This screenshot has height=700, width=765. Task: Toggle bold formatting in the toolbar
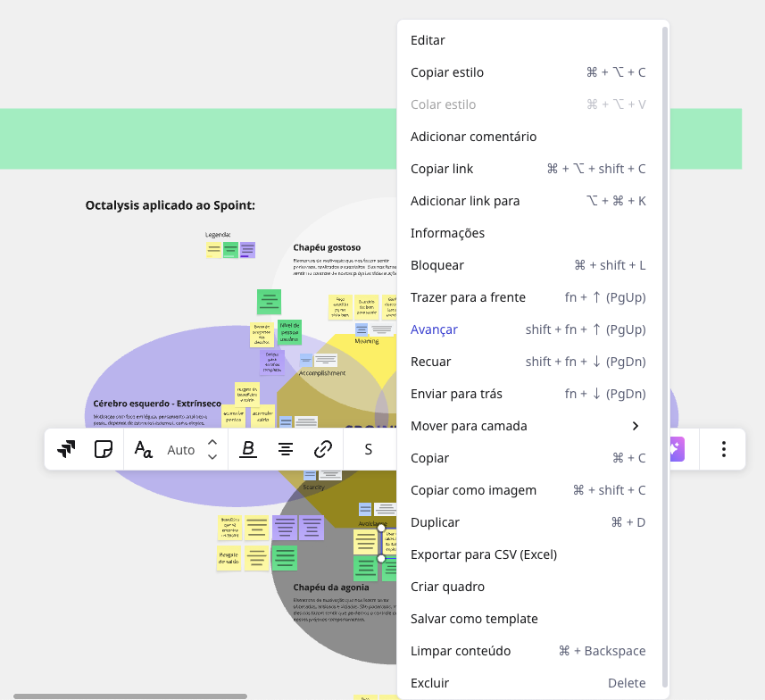[248, 449]
